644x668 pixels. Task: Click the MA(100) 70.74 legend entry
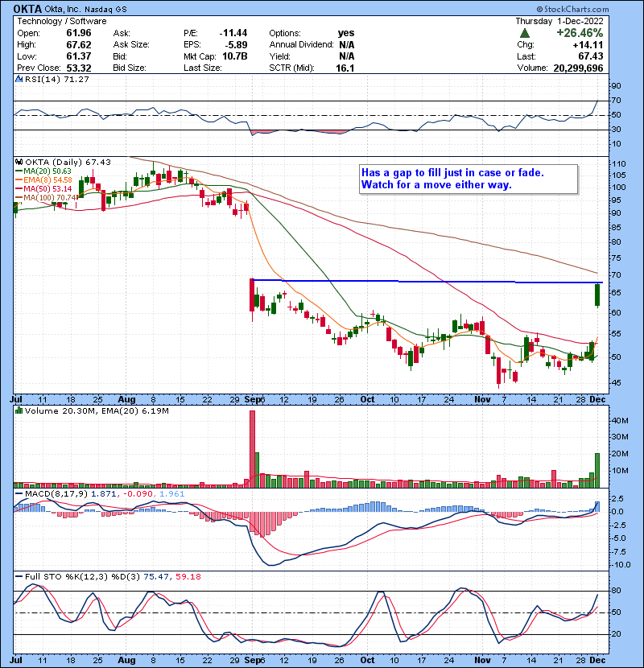point(47,198)
